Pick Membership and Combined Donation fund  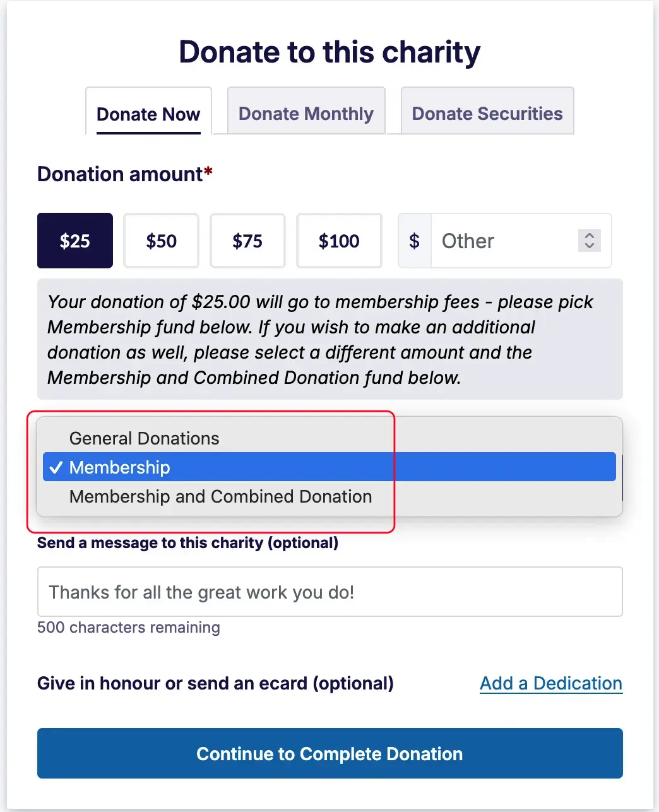coord(220,496)
